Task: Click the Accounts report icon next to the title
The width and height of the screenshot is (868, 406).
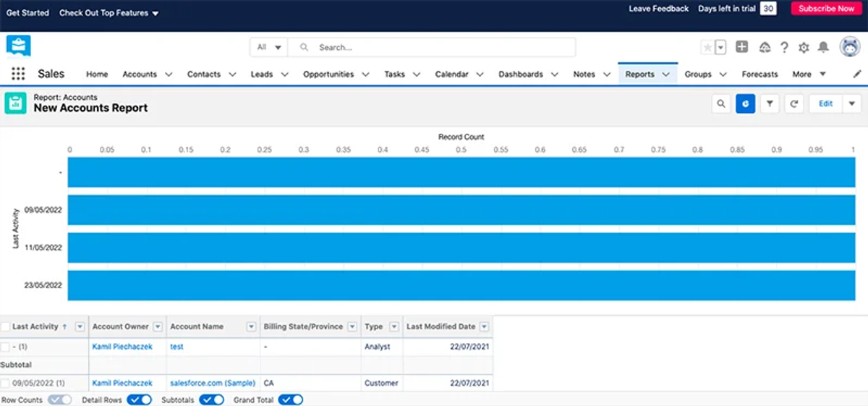Action: 15,103
